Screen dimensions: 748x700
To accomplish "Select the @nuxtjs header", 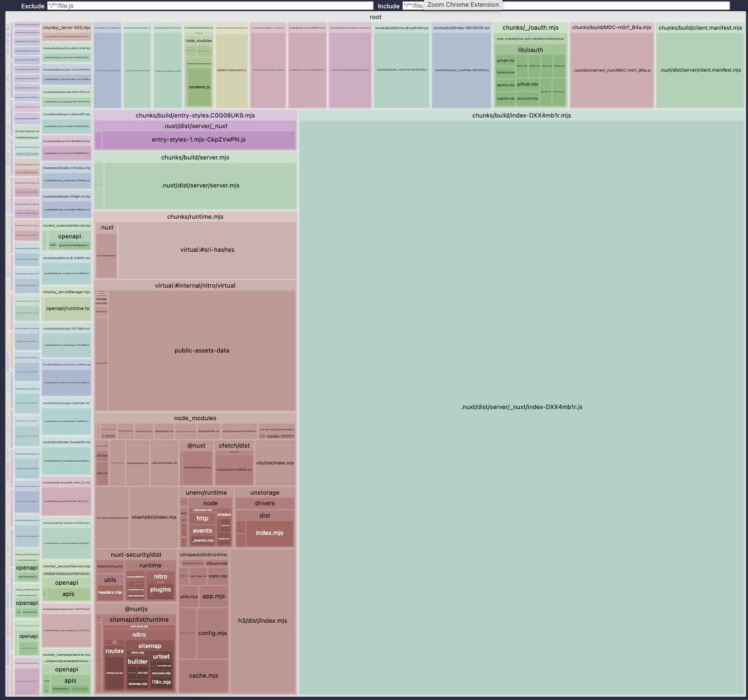I will coord(136,609).
